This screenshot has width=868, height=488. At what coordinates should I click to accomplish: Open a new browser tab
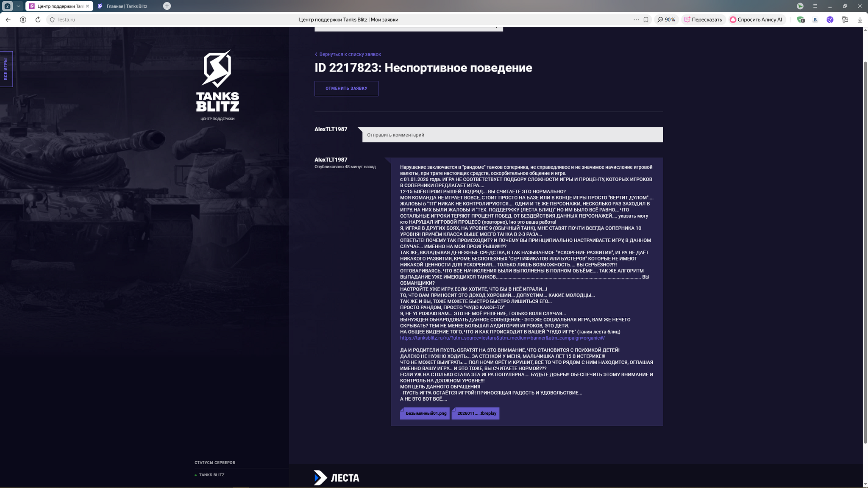tap(167, 6)
